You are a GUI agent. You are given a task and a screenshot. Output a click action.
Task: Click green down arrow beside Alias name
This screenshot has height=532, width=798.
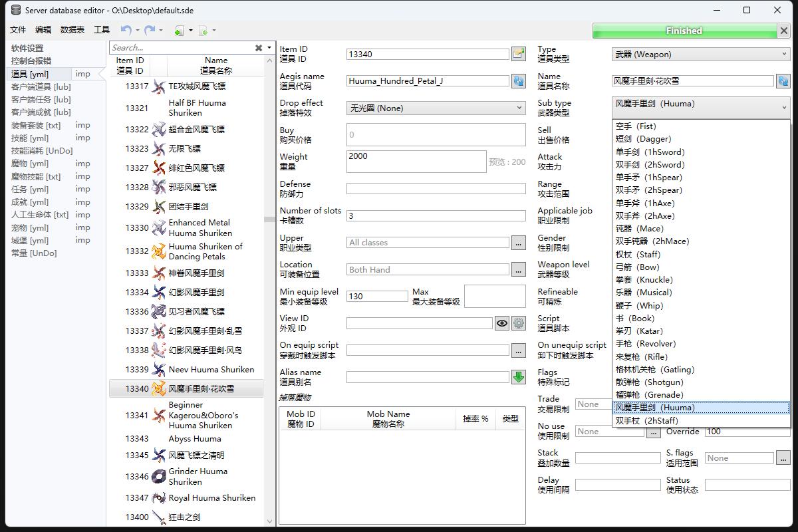[x=518, y=377]
